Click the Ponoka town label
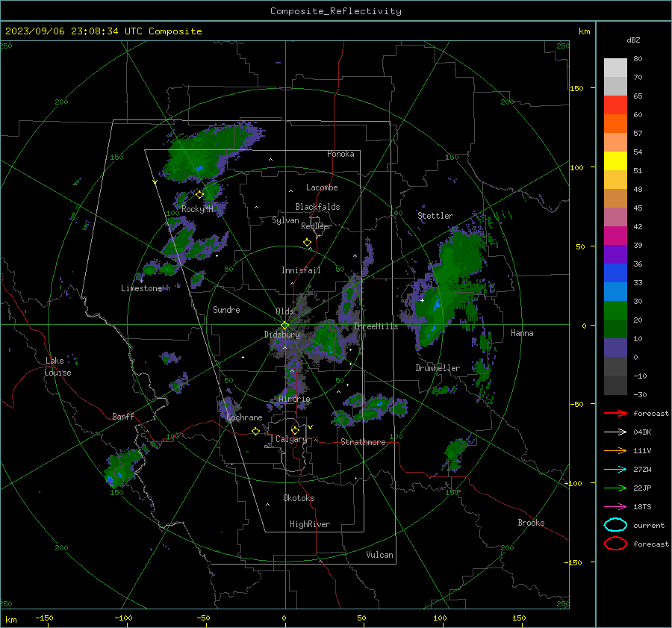 tap(340, 154)
